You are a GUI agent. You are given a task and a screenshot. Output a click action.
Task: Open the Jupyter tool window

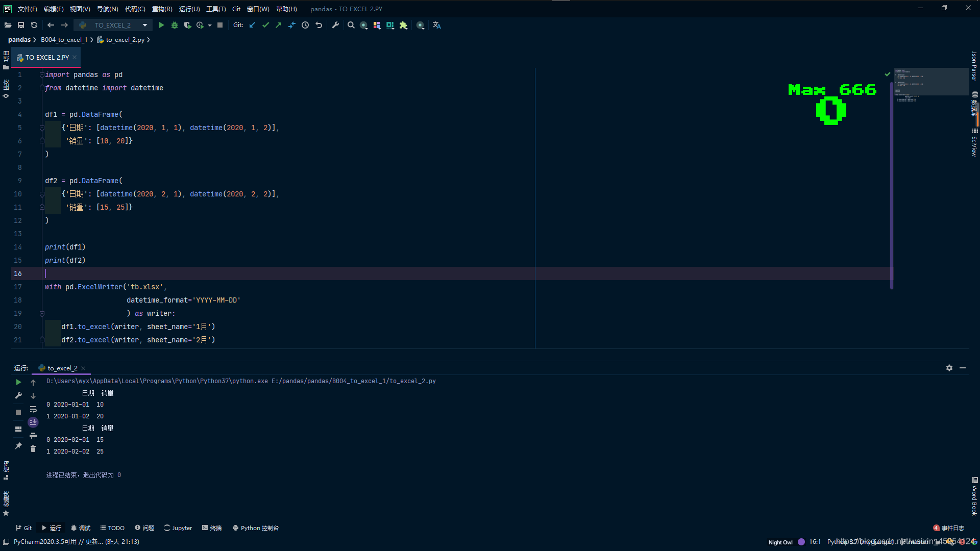(178, 528)
